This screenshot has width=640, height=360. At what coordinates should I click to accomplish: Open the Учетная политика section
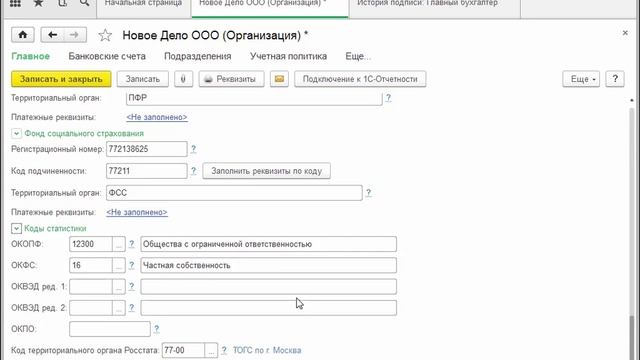289,56
